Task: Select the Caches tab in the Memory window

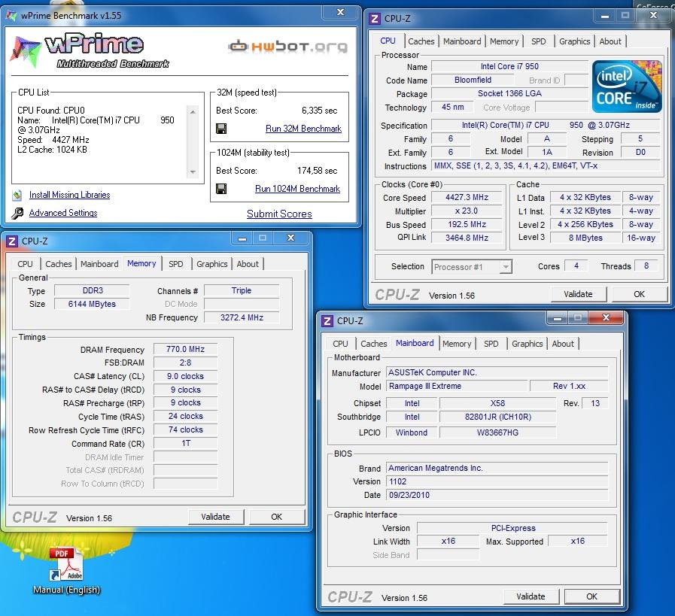Action: click(x=59, y=264)
